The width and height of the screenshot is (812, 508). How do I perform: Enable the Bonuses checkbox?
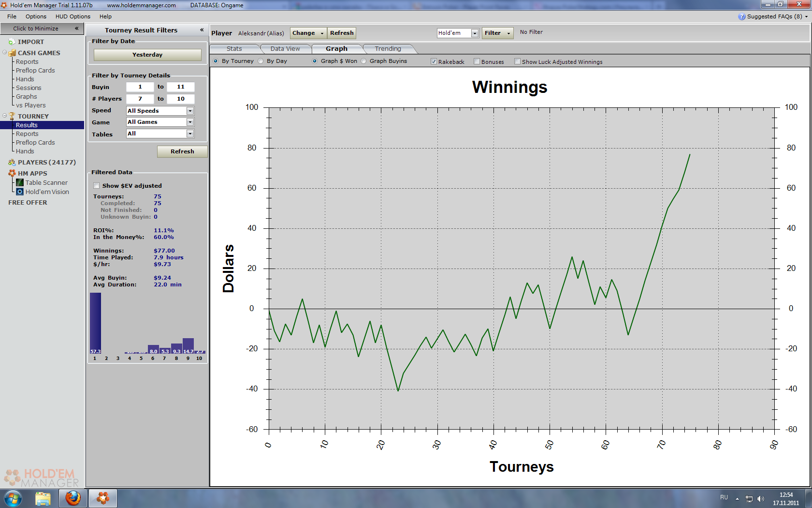point(477,61)
